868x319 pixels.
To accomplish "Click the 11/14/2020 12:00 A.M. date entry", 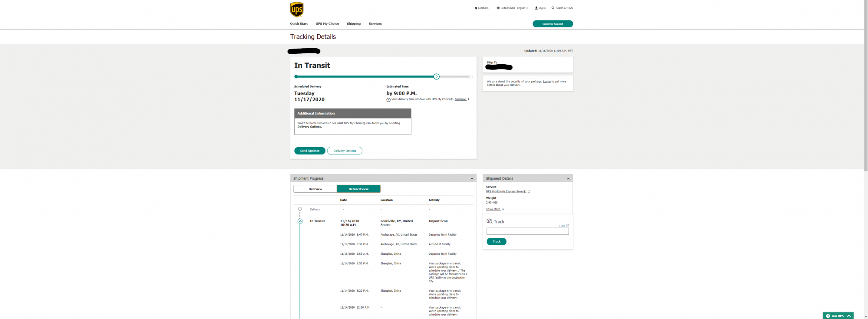I will point(355,308).
